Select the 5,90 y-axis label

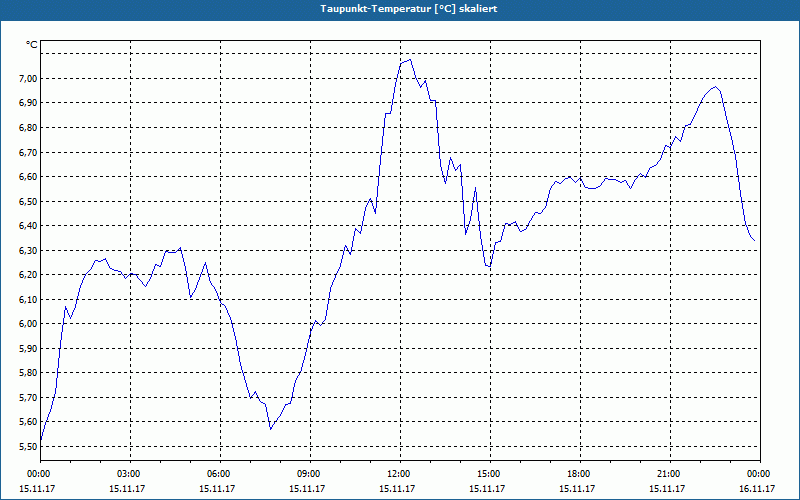tap(28, 348)
